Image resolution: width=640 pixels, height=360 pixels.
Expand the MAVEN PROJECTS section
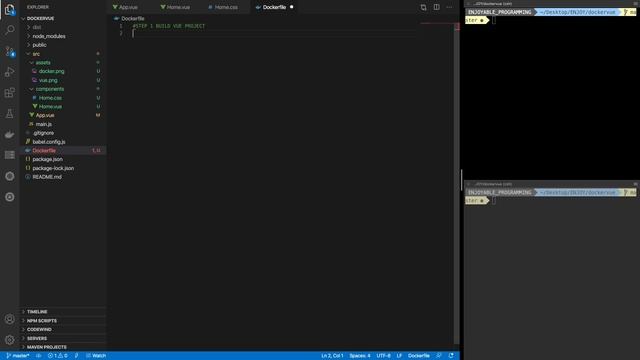pyautogui.click(x=47, y=347)
